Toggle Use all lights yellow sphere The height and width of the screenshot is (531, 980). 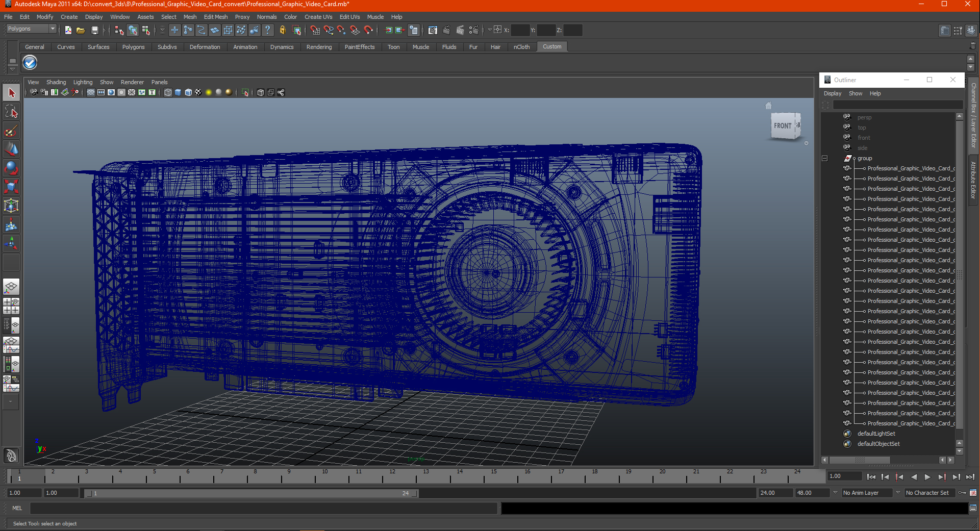point(209,92)
